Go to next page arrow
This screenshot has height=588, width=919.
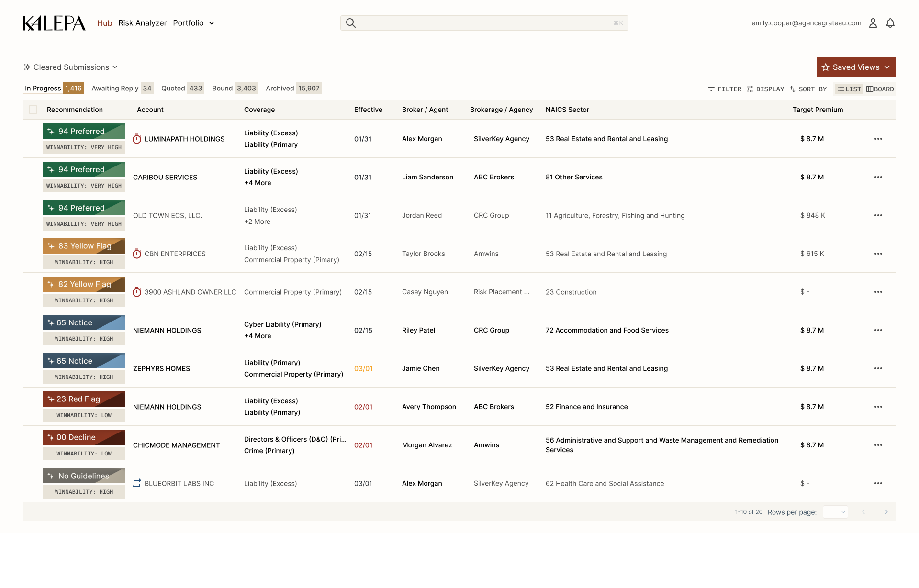coord(886,512)
